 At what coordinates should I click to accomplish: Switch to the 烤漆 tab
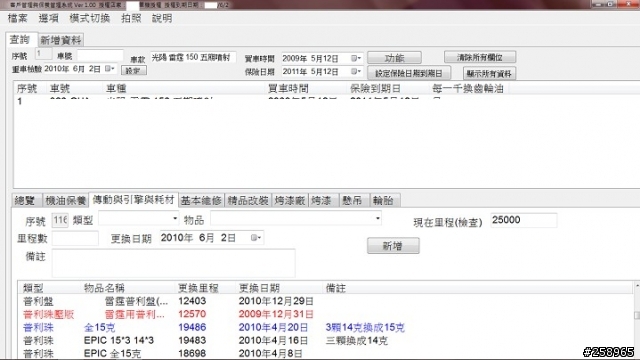[323, 200]
